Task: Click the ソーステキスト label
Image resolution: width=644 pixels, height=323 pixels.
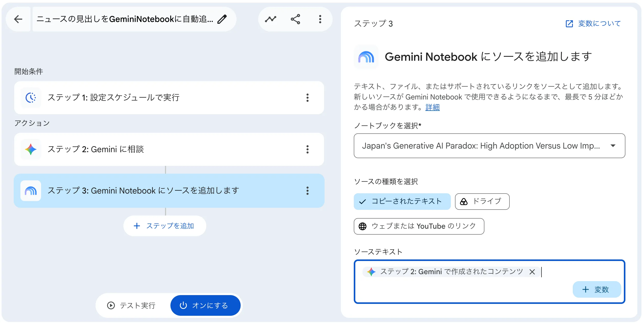Action: [378, 252]
